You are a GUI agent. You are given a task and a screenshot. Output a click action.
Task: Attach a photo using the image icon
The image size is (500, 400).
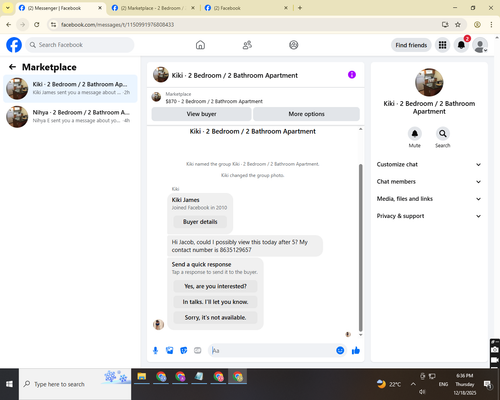click(170, 350)
